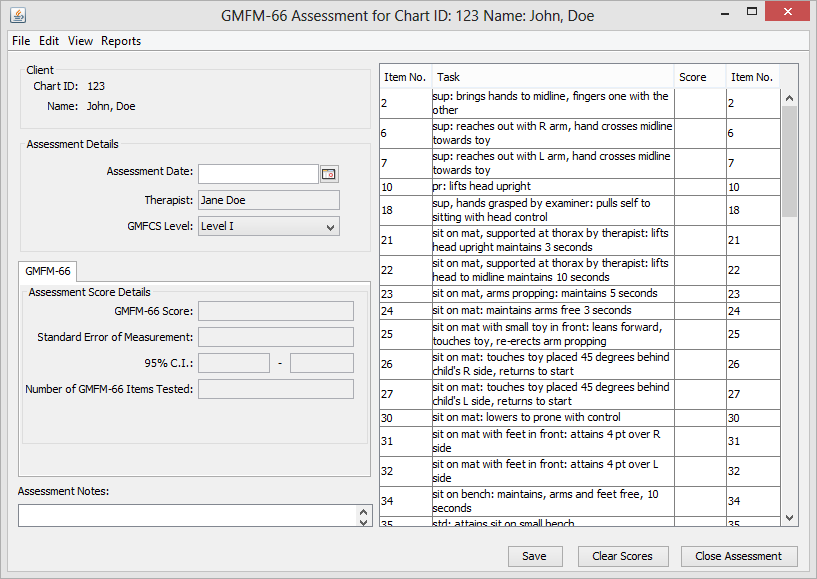Click the Save button

(x=535, y=556)
